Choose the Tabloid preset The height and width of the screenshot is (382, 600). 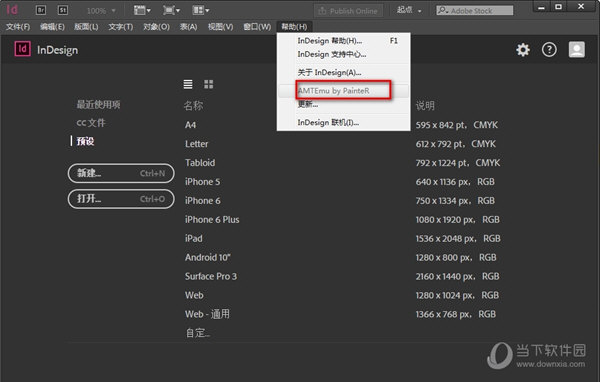click(200, 163)
